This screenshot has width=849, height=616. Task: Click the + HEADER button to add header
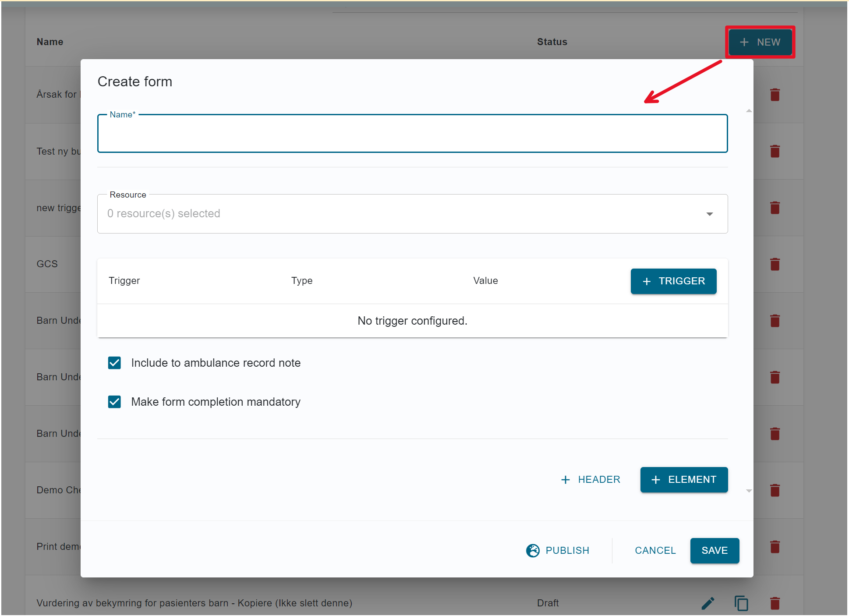(592, 479)
